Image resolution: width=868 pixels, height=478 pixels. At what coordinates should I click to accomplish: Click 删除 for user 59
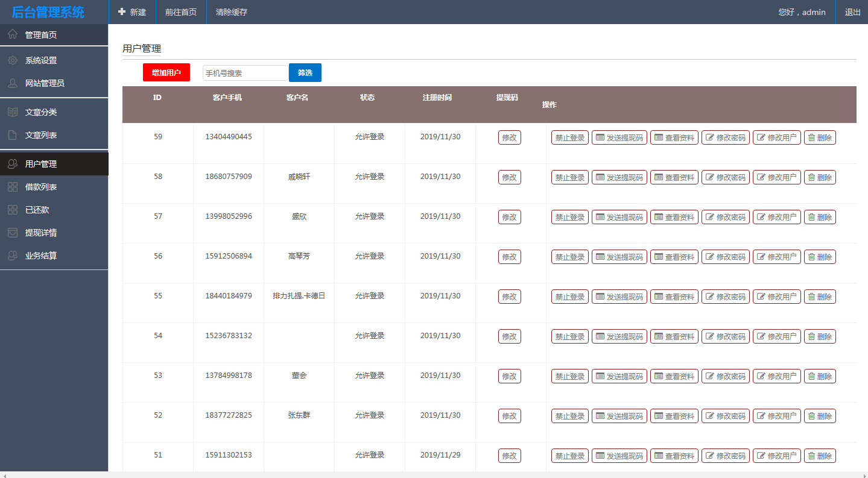pos(820,137)
